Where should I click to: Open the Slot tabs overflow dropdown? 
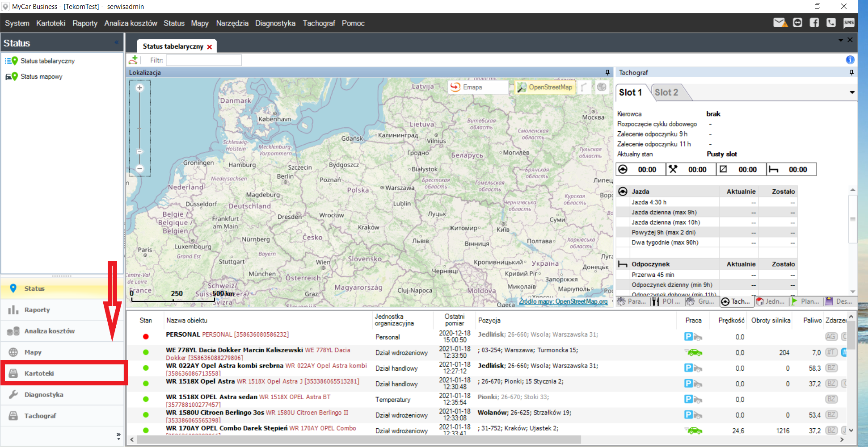[852, 92]
